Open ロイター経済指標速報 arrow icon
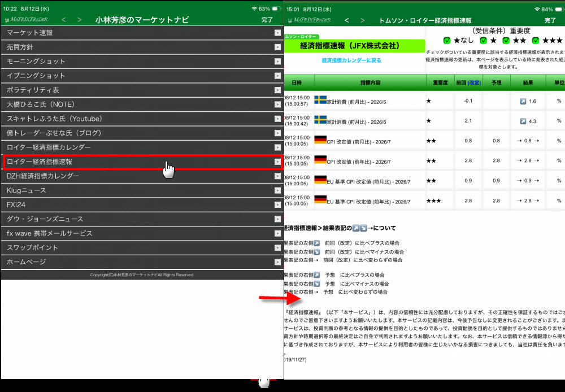Viewport: 565px width, 392px height. (277, 162)
